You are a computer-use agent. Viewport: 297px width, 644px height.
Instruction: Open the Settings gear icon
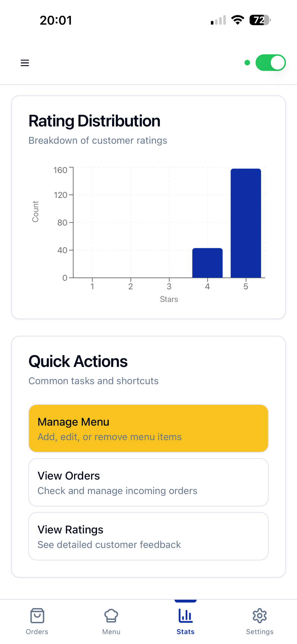(x=259, y=615)
